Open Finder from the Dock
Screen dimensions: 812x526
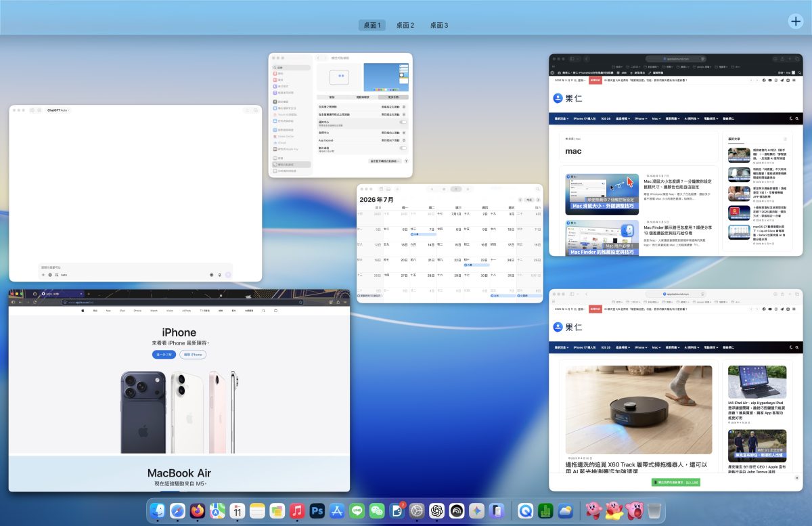click(157, 510)
